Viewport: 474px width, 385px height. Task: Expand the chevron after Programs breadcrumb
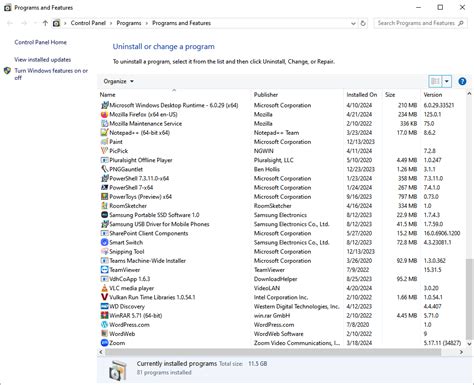click(146, 23)
